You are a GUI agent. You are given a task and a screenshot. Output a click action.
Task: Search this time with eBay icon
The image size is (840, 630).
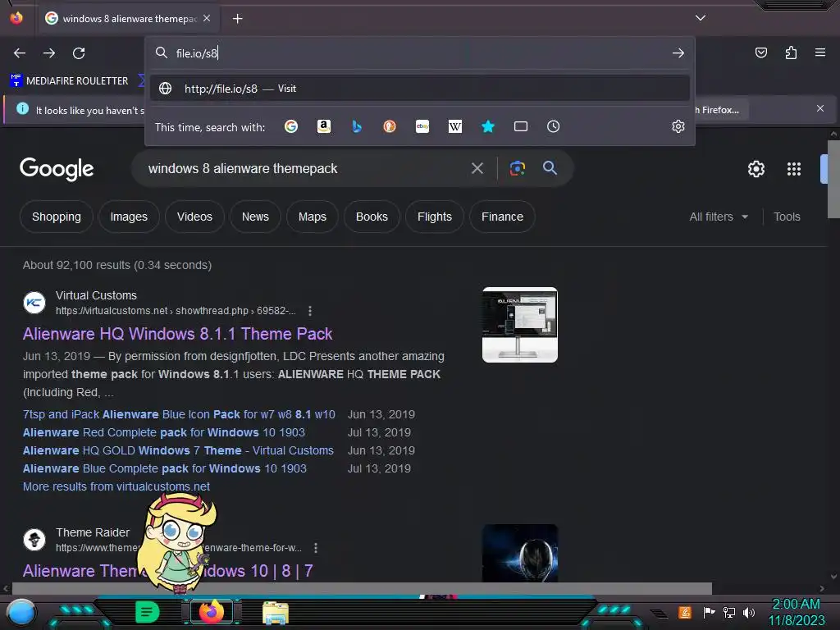coord(422,126)
